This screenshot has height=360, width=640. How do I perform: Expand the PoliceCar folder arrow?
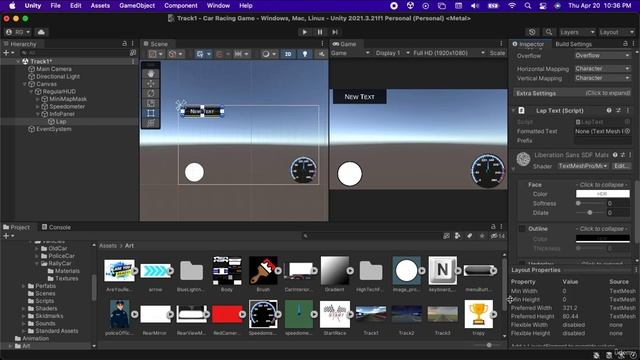coord(37,256)
